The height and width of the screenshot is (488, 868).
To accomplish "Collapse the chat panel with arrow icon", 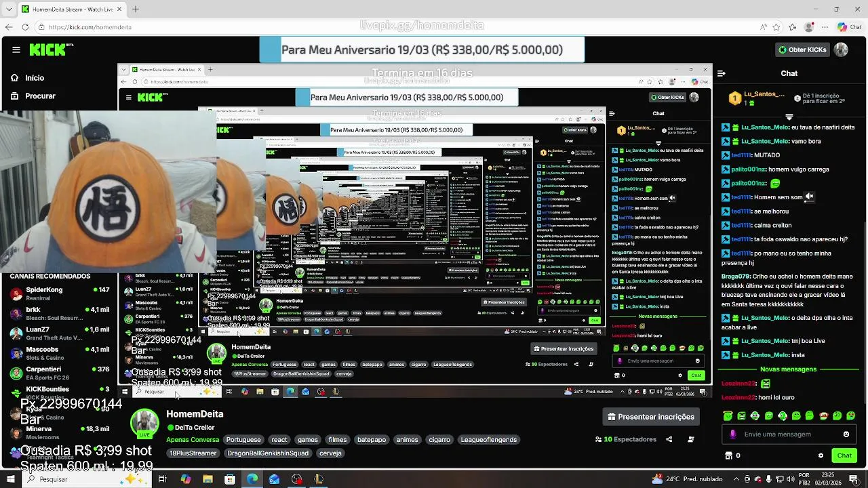I will click(722, 73).
